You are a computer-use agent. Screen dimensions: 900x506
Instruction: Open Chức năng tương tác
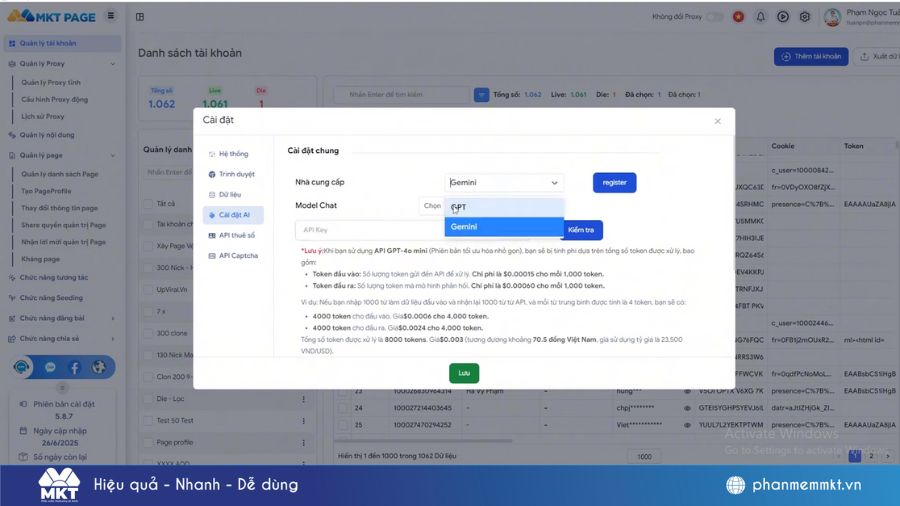tap(54, 277)
